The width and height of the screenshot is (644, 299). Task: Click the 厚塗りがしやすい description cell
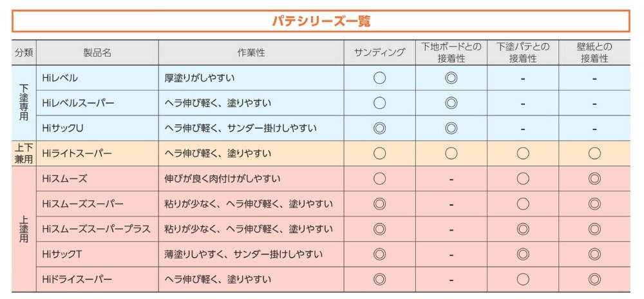200,78
